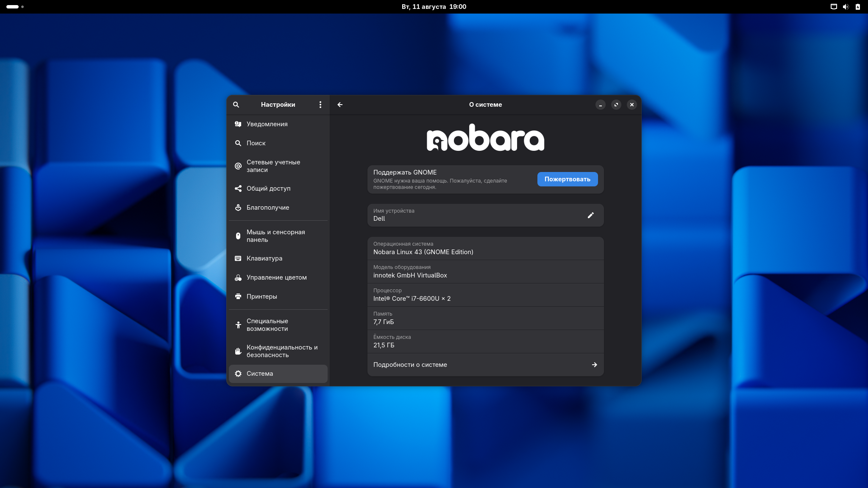Go back using the arrow beside О системе

(x=340, y=105)
